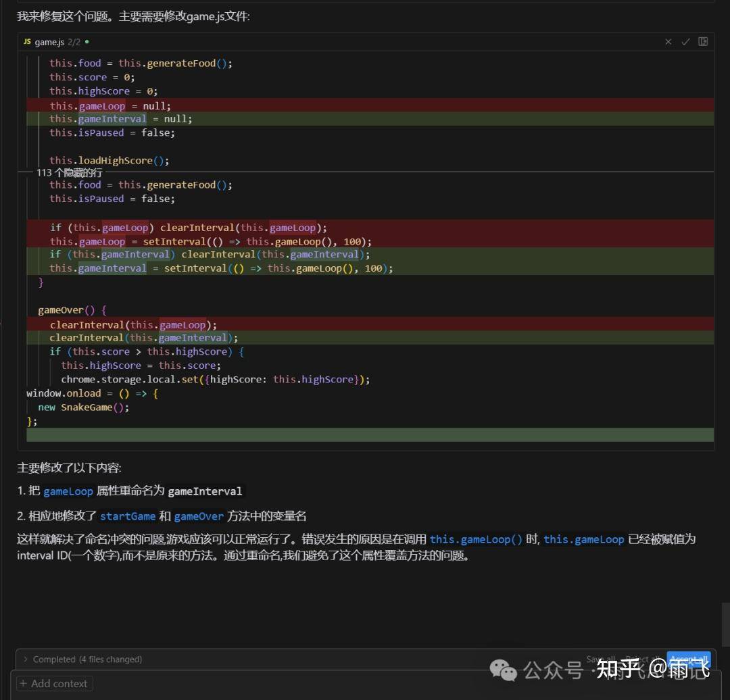Click the 2/2 change counter next to game.js
This screenshot has height=700, width=730.
click(74, 42)
